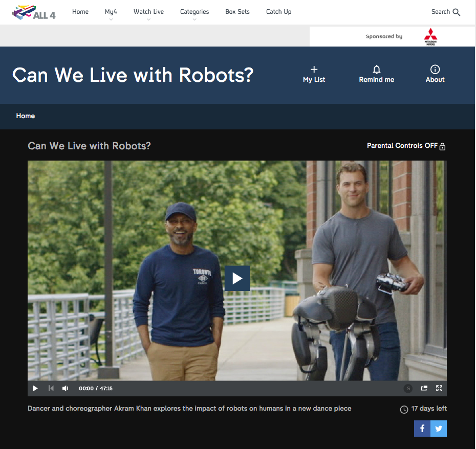The image size is (476, 449).
Task: Click the 'Sponsored by' text
Action: click(x=384, y=36)
